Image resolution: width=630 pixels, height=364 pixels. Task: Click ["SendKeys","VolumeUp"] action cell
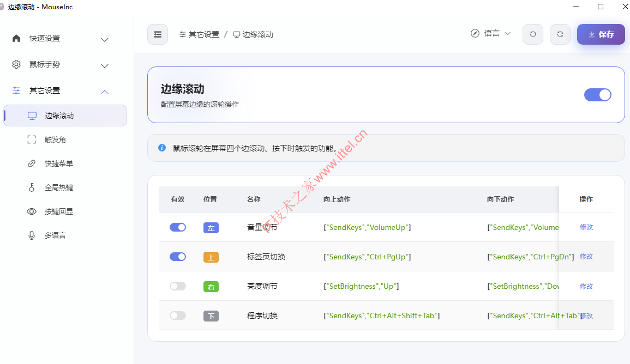[367, 227]
